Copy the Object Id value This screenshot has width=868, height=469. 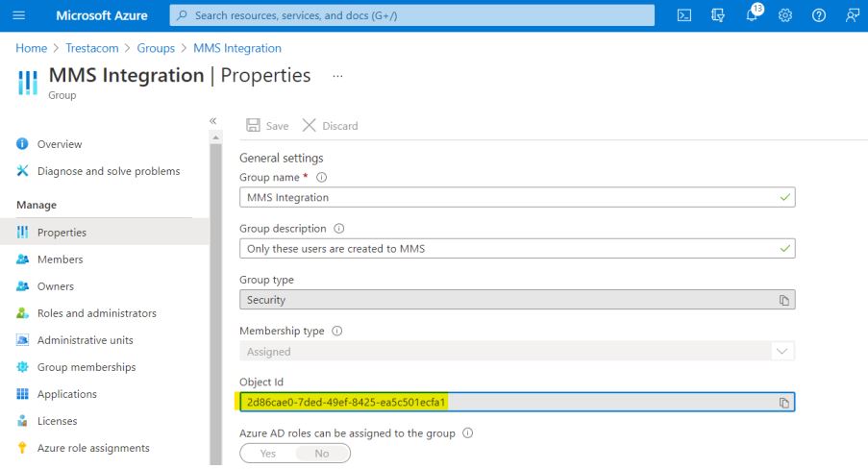pyautogui.click(x=783, y=403)
